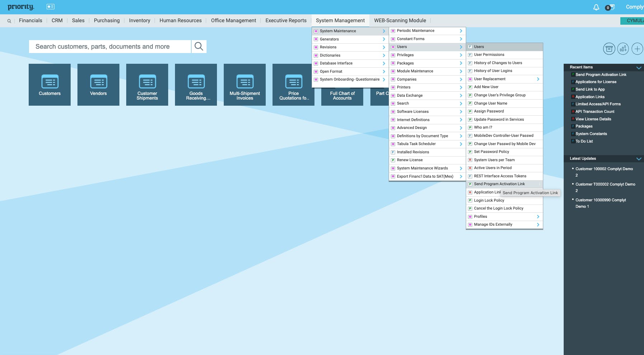644x355 pixels.
Task: Expand the Generators submenu arrow
Action: coord(384,39)
